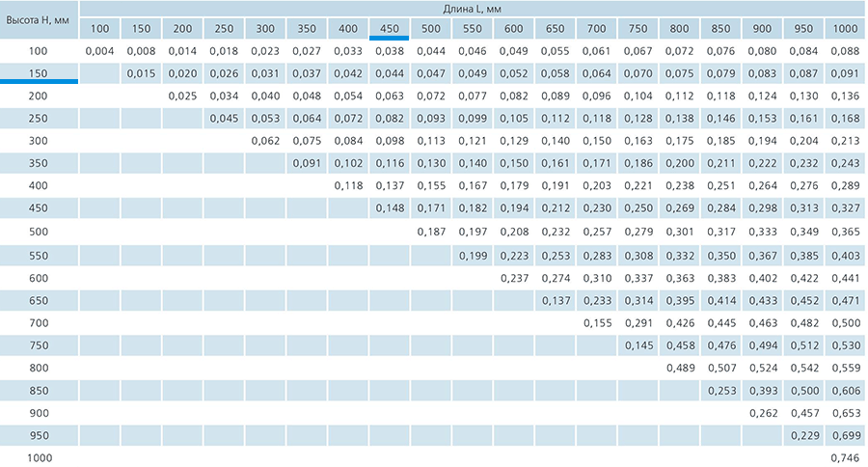Click the 0,237 value in row 600
Image resolution: width=868 pixels, height=467 pixels.
[514, 278]
